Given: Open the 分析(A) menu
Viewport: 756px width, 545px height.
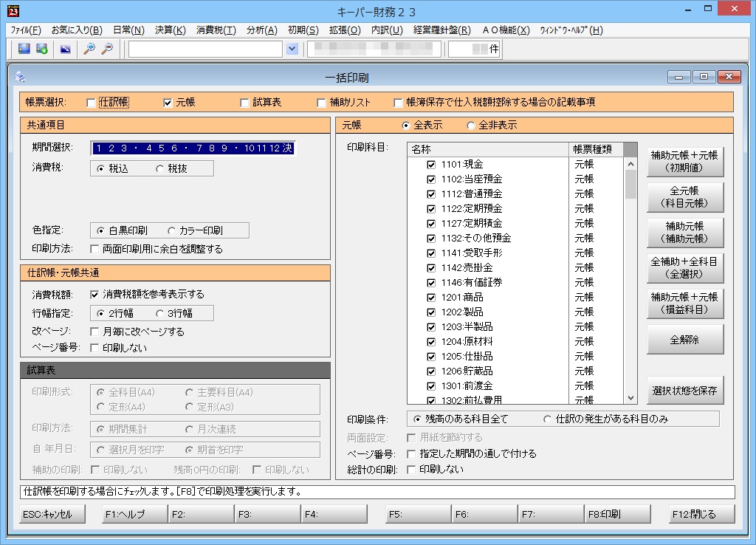Looking at the screenshot, I should [x=262, y=30].
